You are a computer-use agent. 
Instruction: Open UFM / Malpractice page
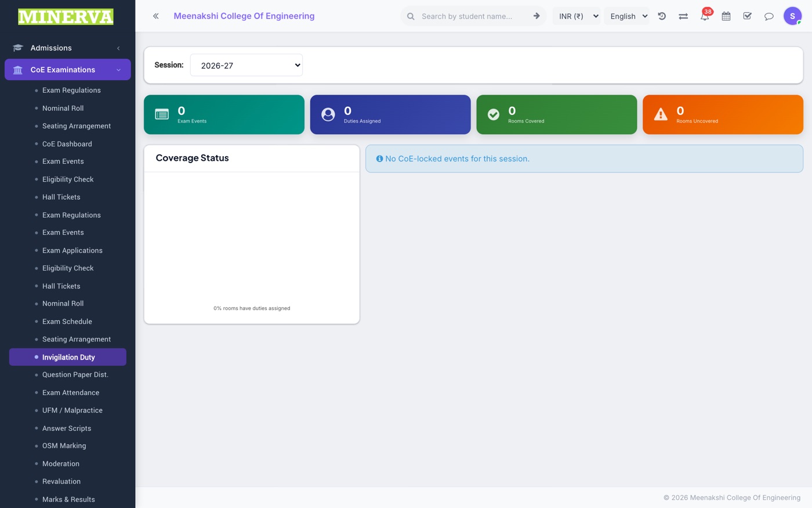pos(72,410)
